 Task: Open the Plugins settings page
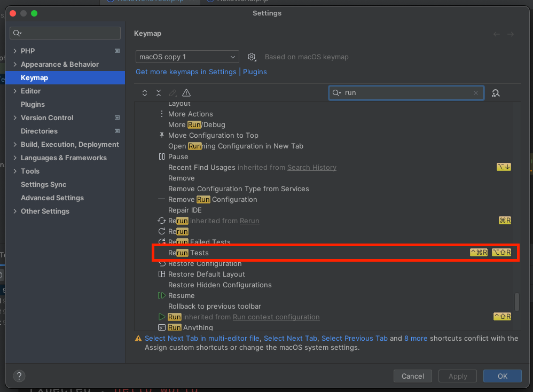pyautogui.click(x=65, y=104)
